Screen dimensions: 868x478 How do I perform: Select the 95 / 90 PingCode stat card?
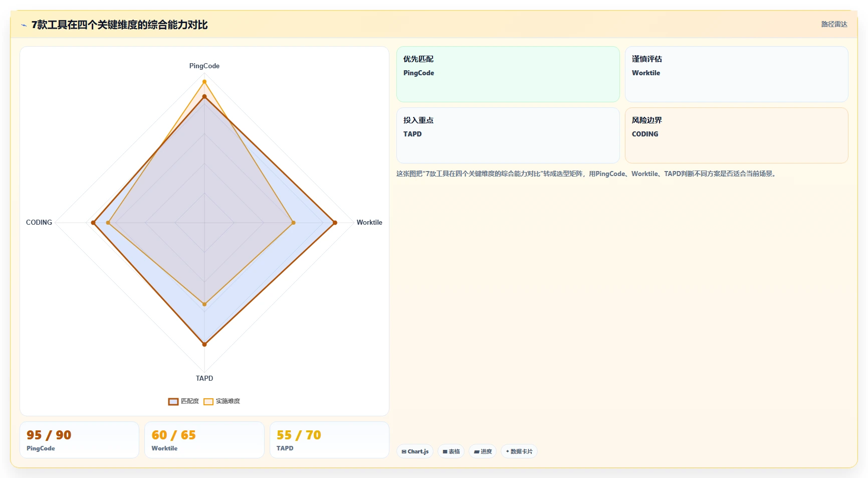[79, 440]
